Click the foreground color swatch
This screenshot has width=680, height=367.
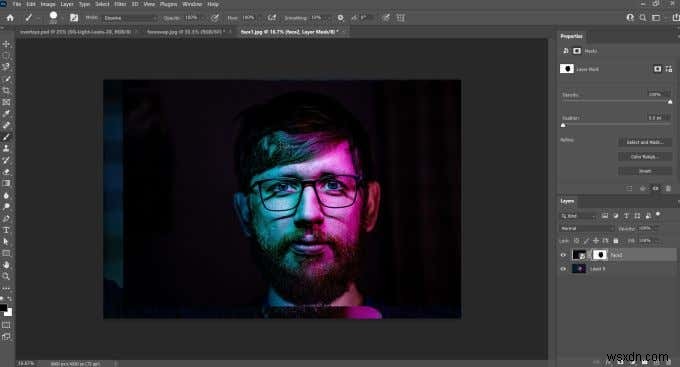[x=3, y=308]
